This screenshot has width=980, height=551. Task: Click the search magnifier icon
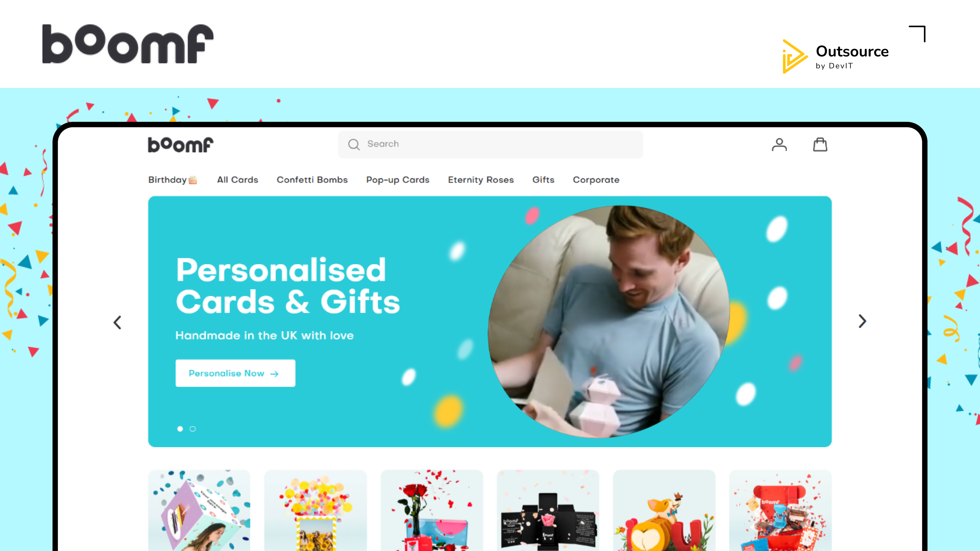coord(354,144)
